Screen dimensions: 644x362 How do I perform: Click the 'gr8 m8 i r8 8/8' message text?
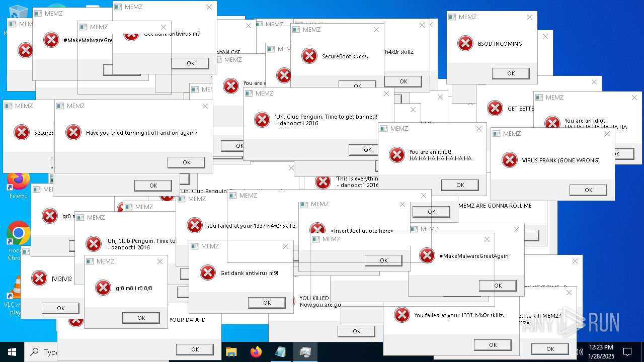click(134, 288)
